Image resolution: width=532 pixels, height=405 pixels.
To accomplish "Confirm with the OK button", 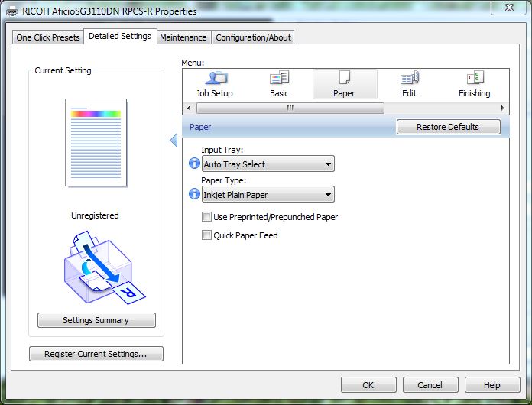I will coord(368,385).
